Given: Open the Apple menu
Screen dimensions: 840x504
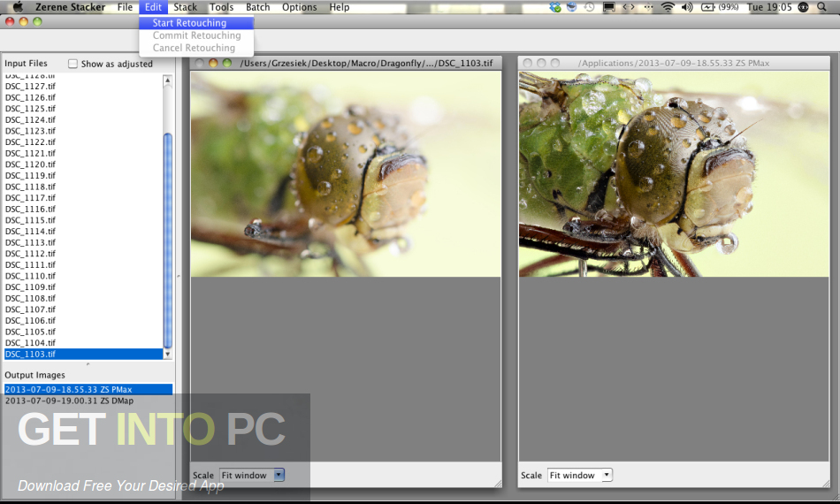Looking at the screenshot, I should 19,7.
